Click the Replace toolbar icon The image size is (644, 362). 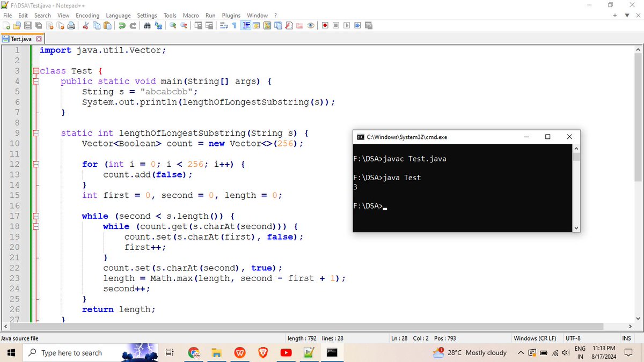coord(158,26)
